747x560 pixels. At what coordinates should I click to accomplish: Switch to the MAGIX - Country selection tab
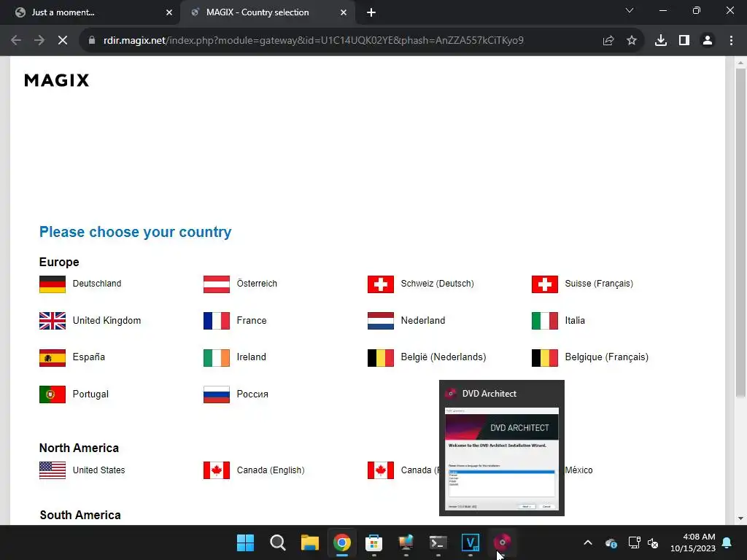(267, 12)
